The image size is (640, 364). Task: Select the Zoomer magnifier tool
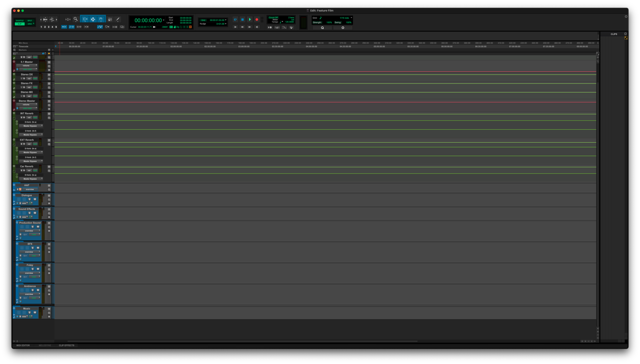click(76, 19)
